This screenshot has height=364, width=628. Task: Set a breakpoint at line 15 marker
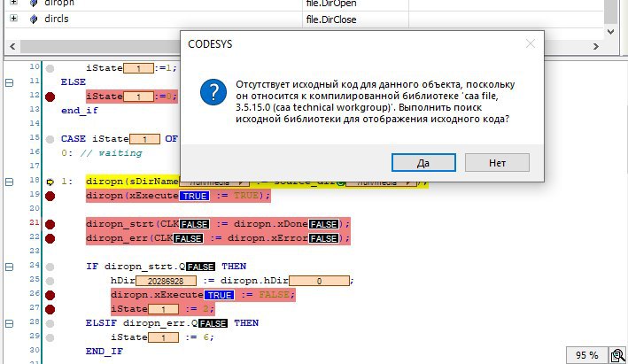pos(50,139)
